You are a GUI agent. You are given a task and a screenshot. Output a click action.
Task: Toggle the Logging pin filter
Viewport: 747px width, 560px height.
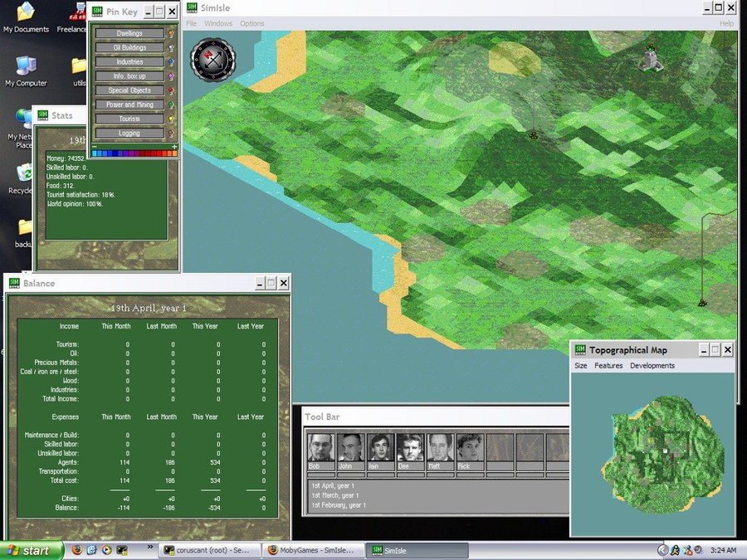pyautogui.click(x=129, y=134)
